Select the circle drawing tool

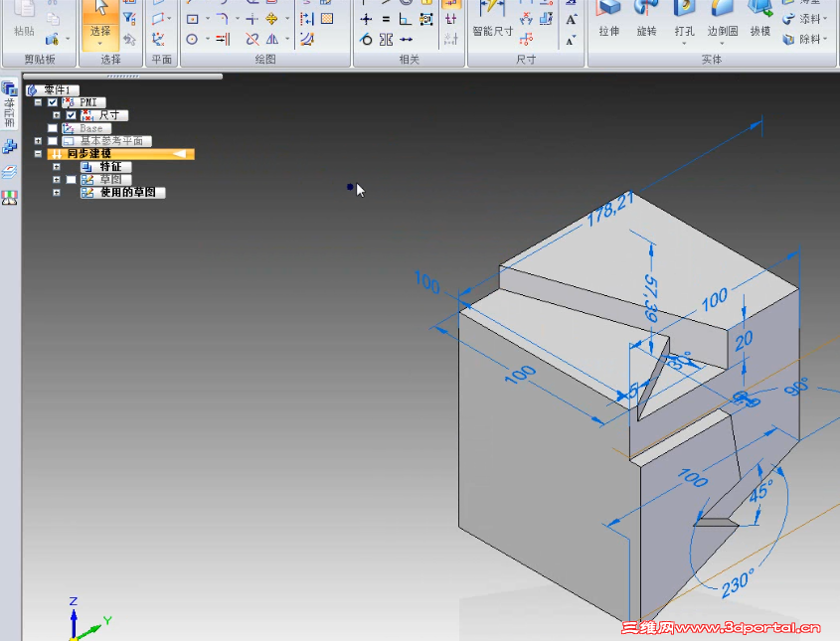[192, 39]
